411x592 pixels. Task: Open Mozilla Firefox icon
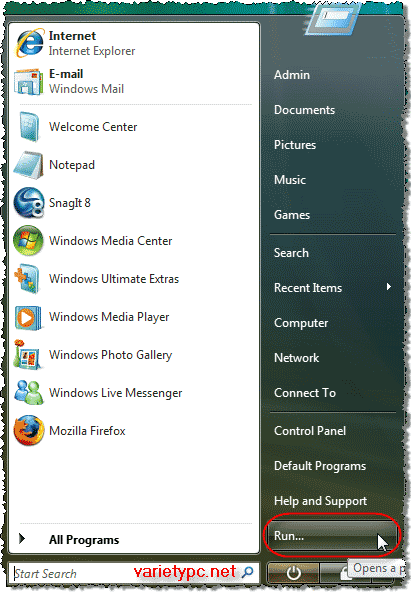tap(29, 430)
